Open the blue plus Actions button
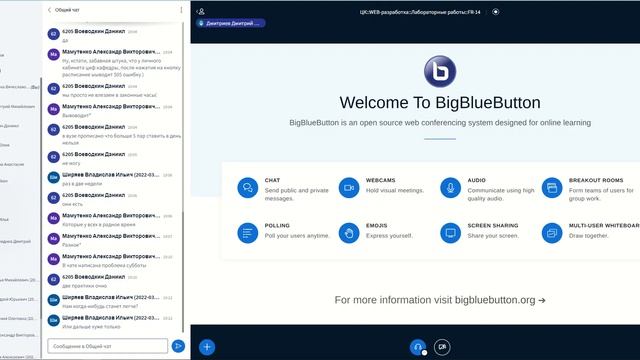The width and height of the screenshot is (640, 360). (x=207, y=347)
